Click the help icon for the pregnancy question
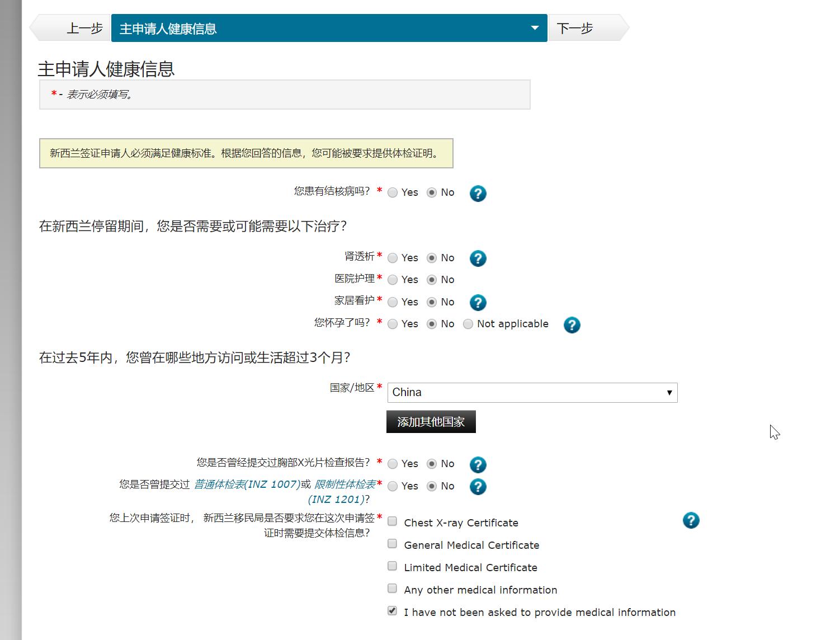The height and width of the screenshot is (640, 840). (x=572, y=325)
